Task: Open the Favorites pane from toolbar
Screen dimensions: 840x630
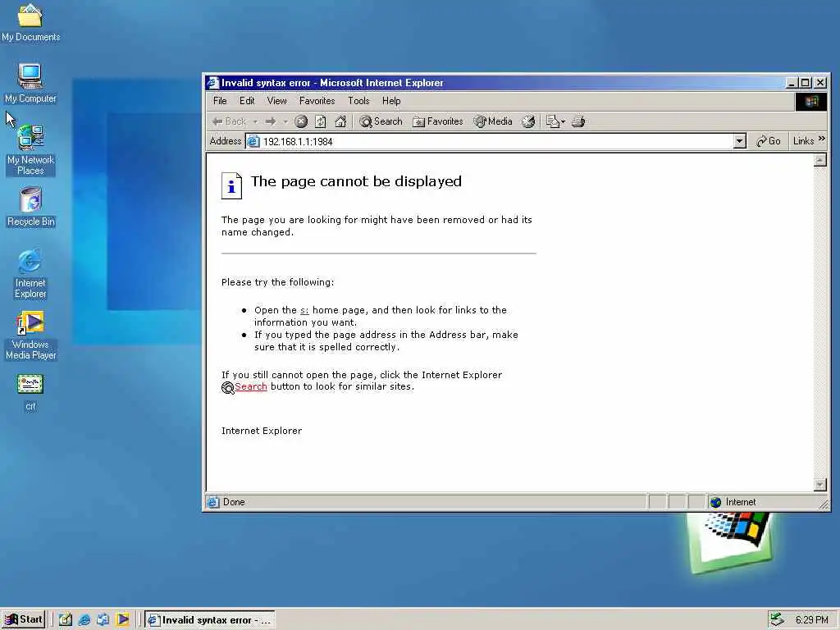Action: coord(438,121)
